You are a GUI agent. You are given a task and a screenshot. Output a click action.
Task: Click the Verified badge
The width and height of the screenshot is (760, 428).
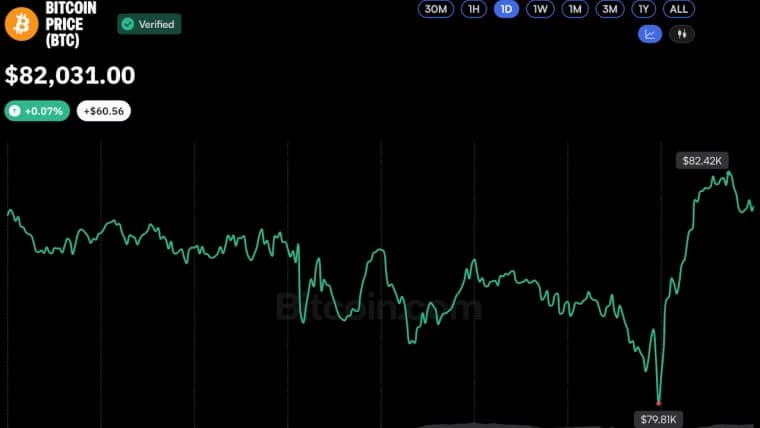tap(149, 24)
